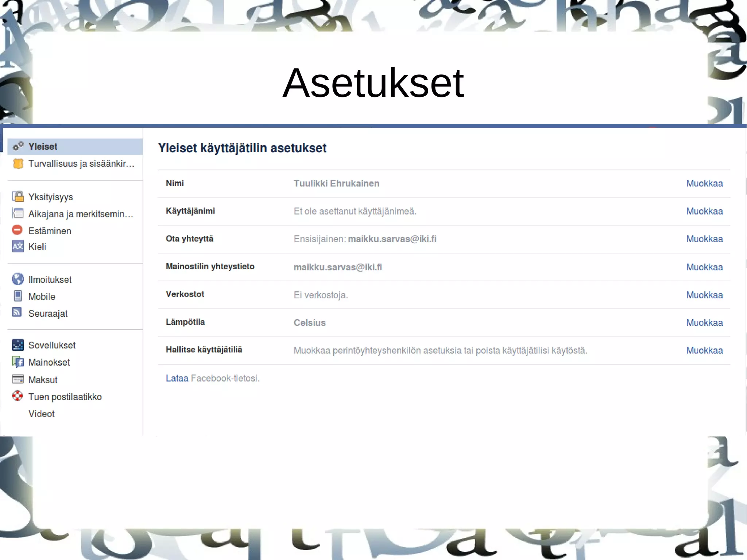747x560 pixels.
Task: Click Muokkaa for the Verkostot row
Action: [704, 294]
